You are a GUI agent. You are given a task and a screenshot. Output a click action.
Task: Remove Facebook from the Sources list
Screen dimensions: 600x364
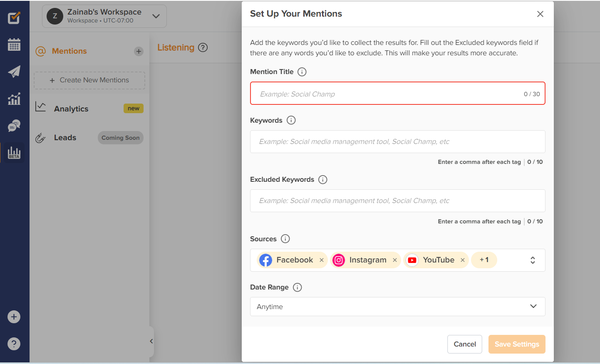321,260
